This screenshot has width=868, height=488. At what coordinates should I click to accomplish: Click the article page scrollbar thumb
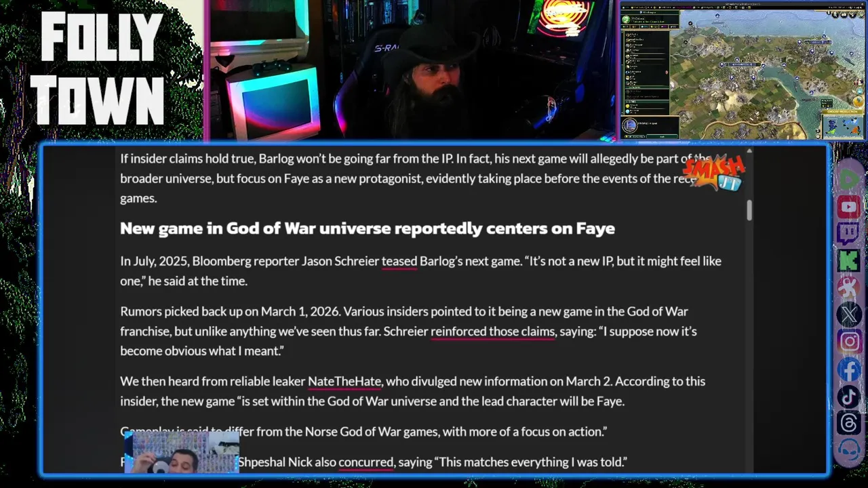point(749,210)
